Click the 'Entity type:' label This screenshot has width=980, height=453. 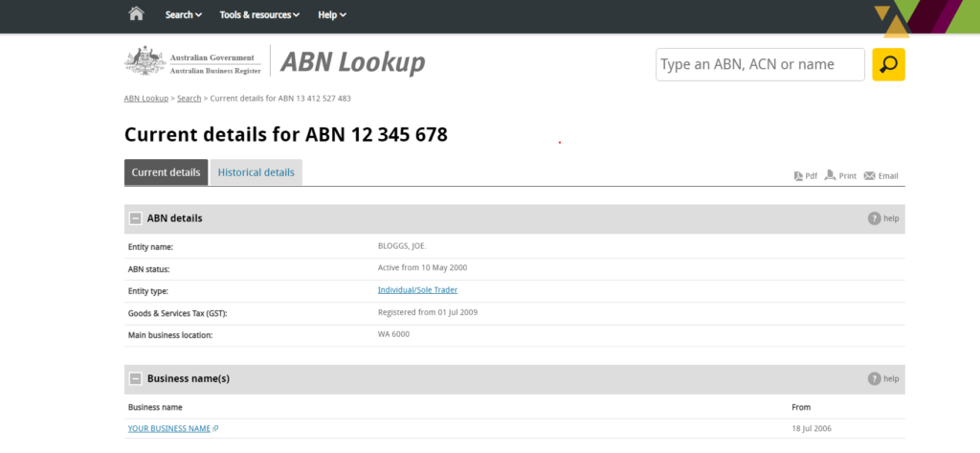point(148,291)
